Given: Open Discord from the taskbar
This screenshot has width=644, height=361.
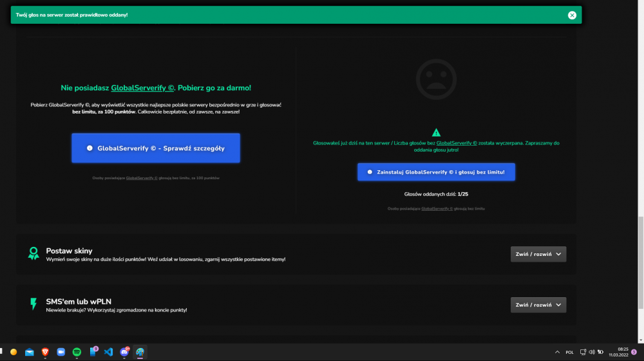Looking at the screenshot, I should tap(124, 352).
